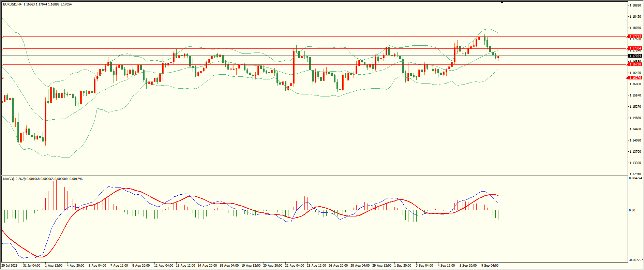Image resolution: width=644 pixels, height=270 pixels.
Task: Select the 1.17723 horizontal line price tag
Action: tap(635, 36)
